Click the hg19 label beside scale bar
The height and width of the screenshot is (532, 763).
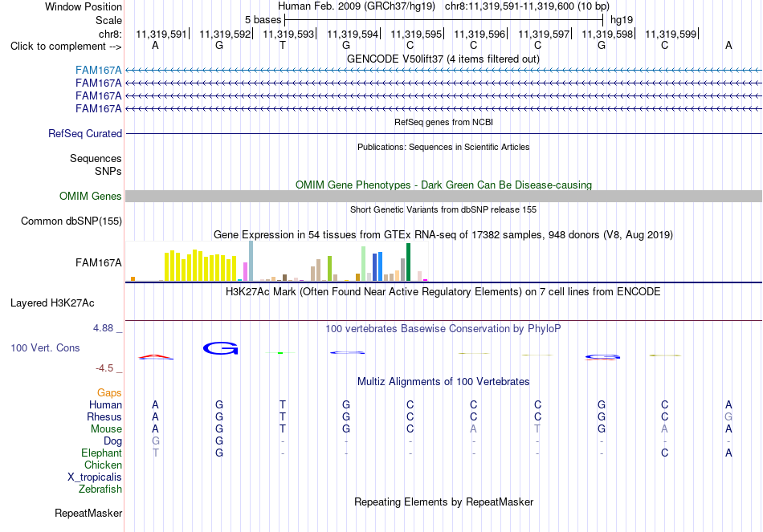pyautogui.click(x=622, y=20)
